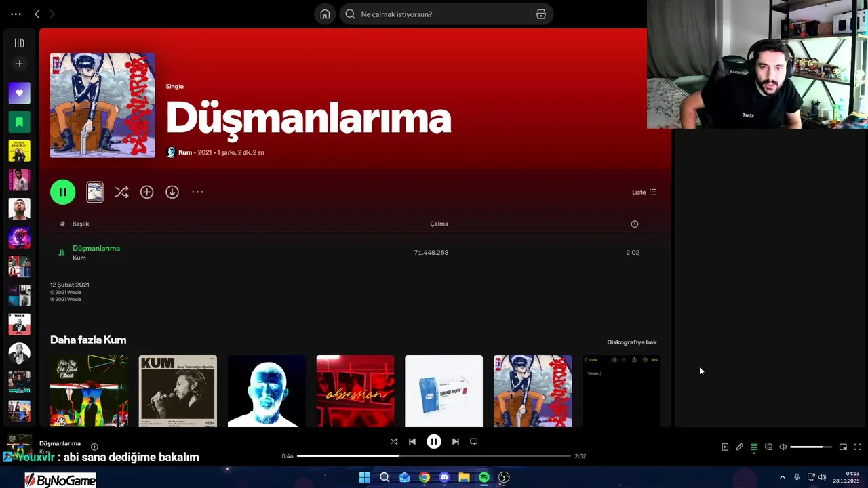Seek using the song progress bar
This screenshot has width=868, height=488.
click(x=434, y=456)
